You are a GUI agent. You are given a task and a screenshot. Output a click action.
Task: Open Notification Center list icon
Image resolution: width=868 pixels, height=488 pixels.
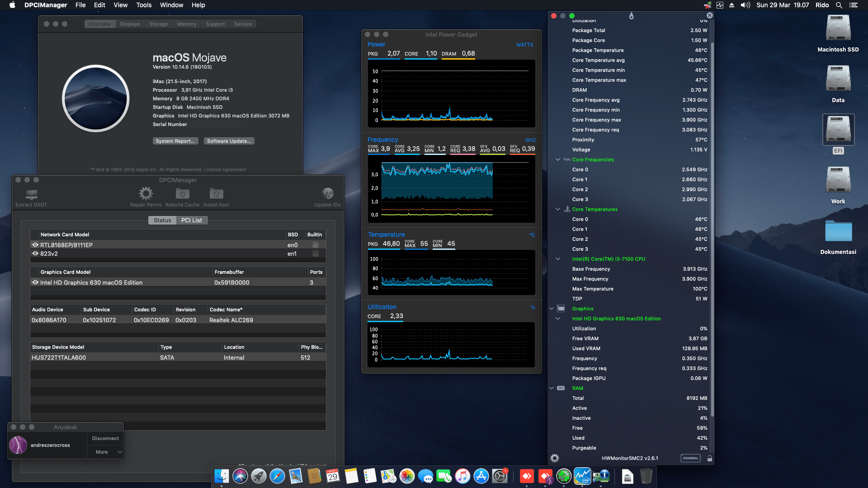pyautogui.click(x=854, y=5)
